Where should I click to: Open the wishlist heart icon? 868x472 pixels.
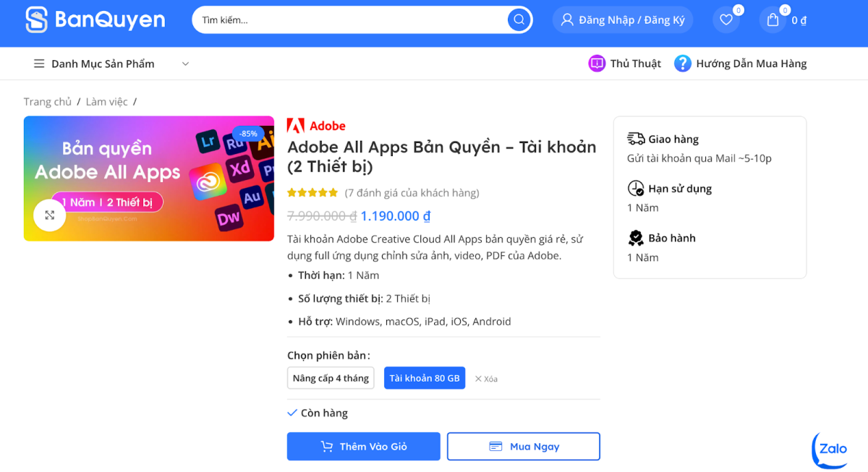click(726, 20)
